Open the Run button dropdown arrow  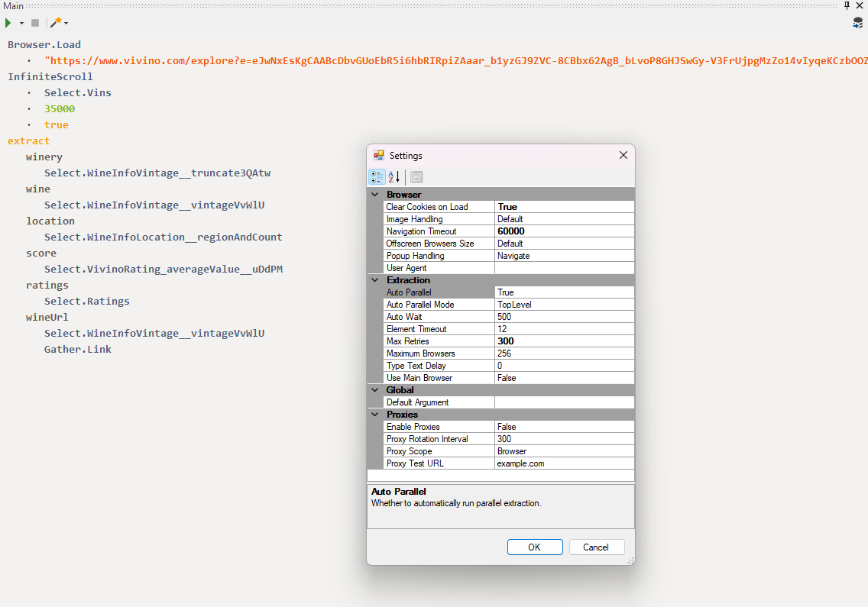click(21, 24)
